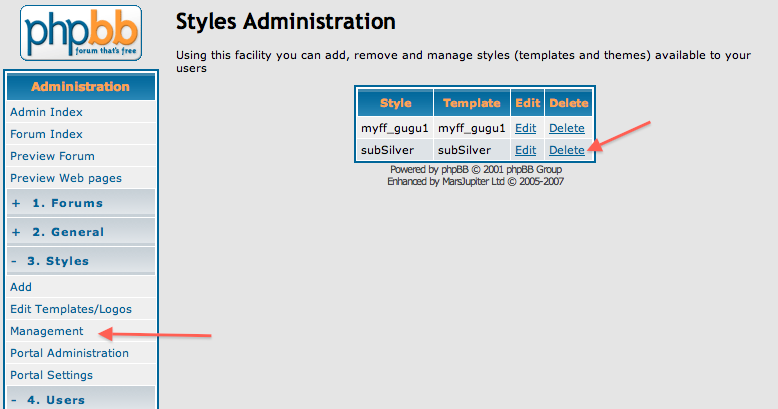This screenshot has width=778, height=409.
Task: Expand the 2. General section
Action: 58,232
